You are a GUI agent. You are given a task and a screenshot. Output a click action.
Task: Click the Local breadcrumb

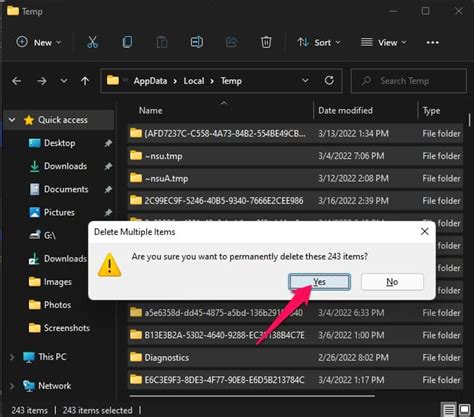194,81
